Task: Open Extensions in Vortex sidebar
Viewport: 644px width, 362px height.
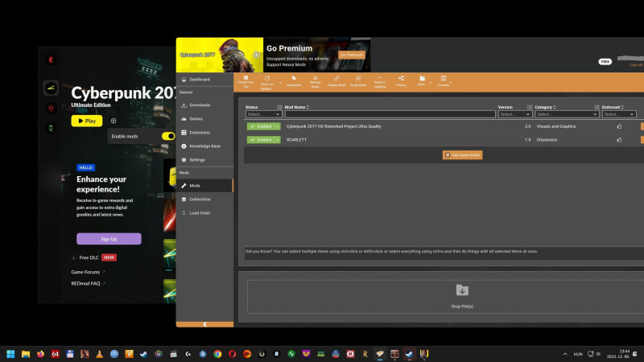Action: pos(204,133)
